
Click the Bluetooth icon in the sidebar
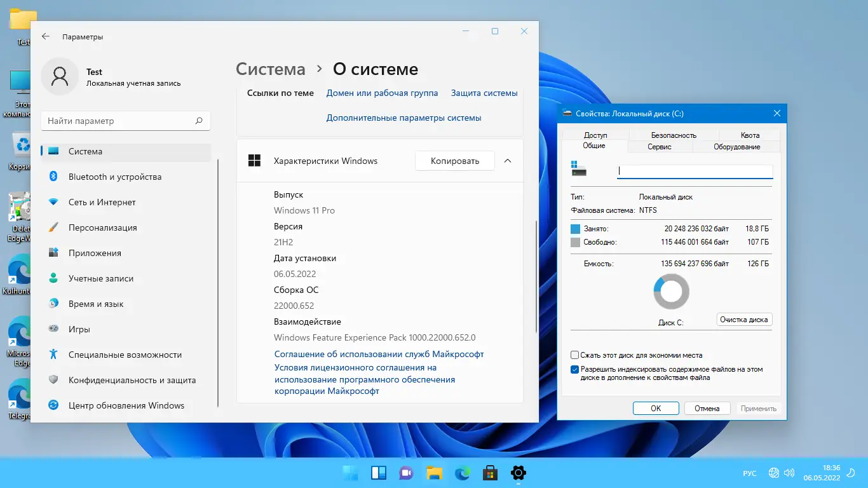click(54, 177)
